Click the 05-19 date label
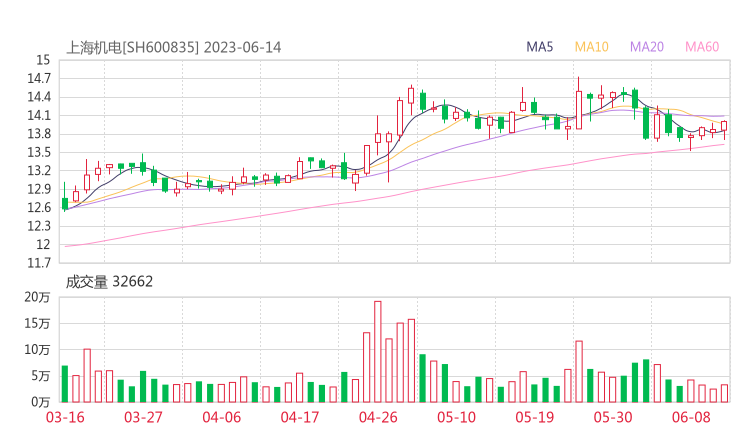Image resolution: width=740 pixels, height=440 pixels. [535, 417]
